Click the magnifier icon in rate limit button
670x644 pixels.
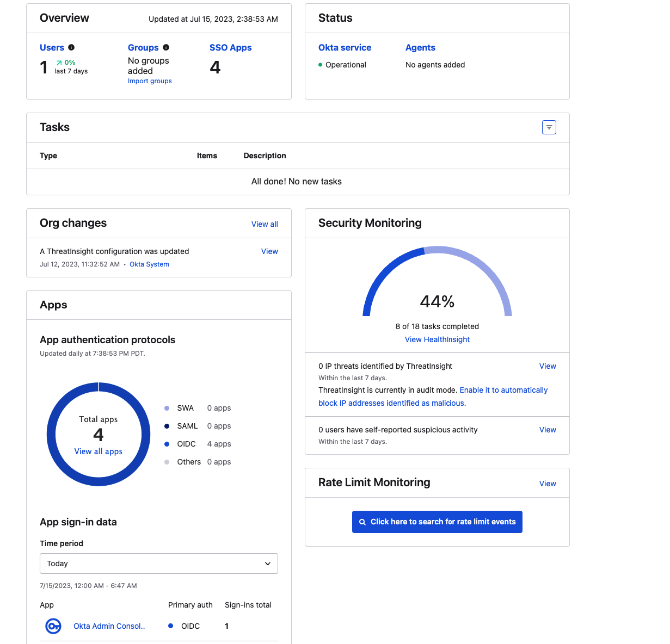coord(362,522)
